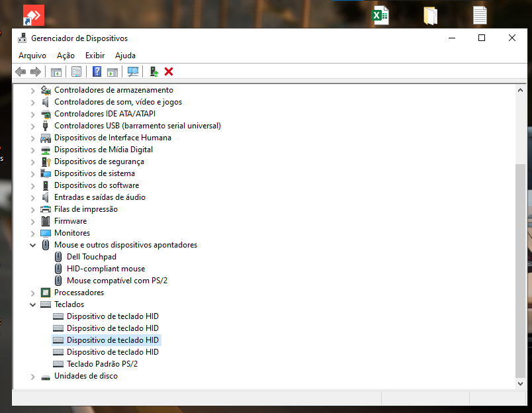Open the folder icon on the desktop

(430, 16)
